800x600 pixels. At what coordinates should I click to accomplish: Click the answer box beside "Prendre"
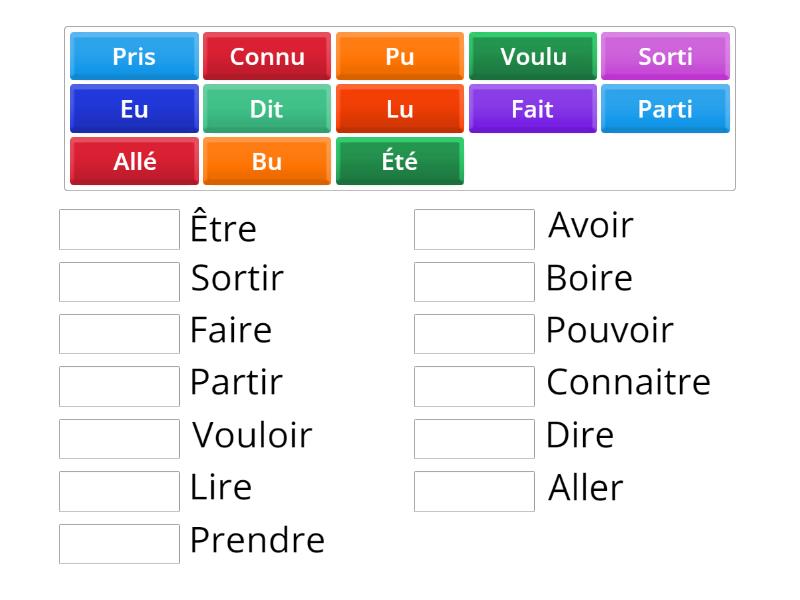(x=118, y=543)
